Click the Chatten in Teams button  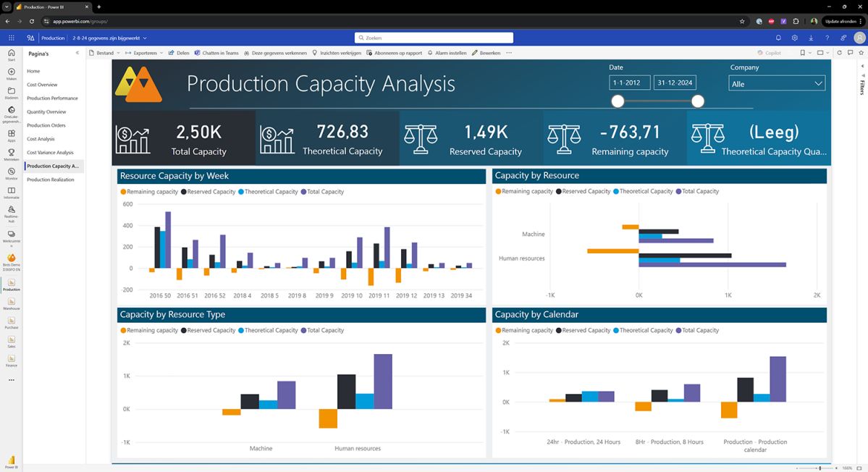click(x=217, y=53)
